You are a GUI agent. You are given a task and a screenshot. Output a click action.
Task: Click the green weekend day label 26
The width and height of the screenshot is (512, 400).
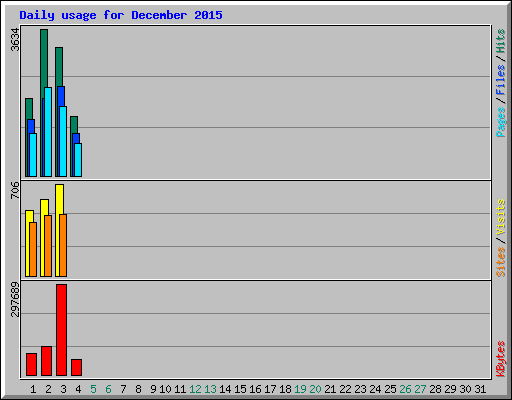coord(405,389)
